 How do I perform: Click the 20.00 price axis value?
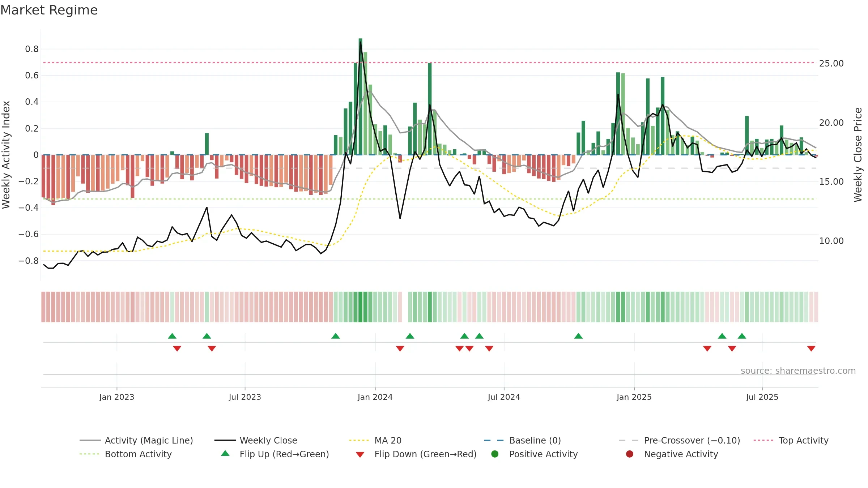831,123
